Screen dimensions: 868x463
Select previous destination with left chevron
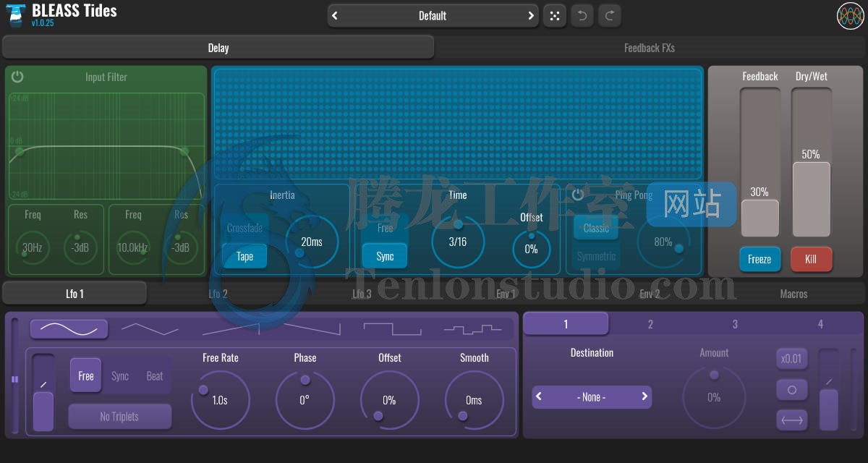pos(540,396)
